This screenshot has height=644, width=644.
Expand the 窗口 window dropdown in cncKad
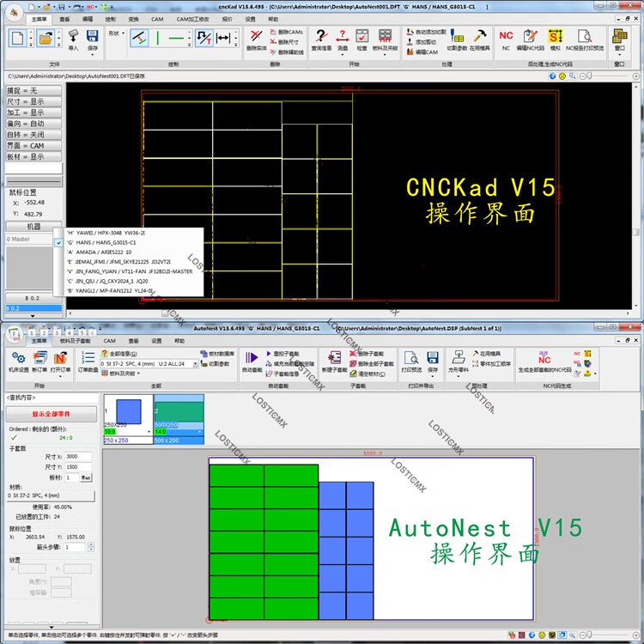click(x=619, y=53)
